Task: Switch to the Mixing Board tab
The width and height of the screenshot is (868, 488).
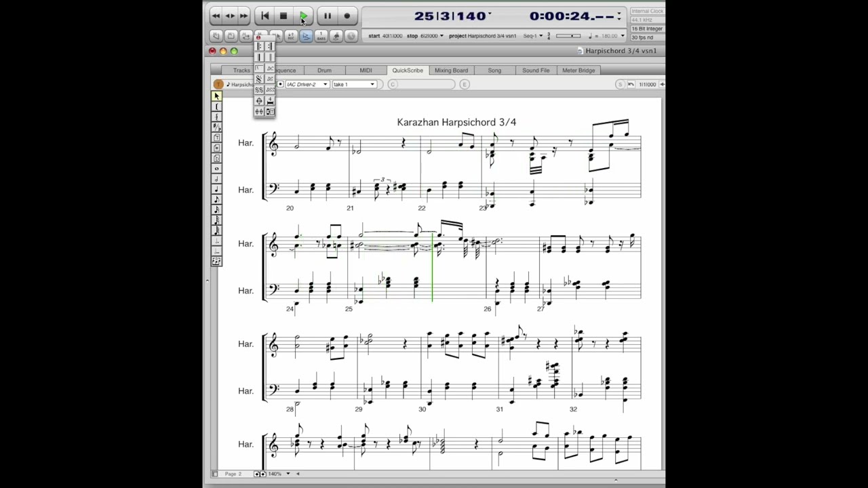Action: coord(451,70)
